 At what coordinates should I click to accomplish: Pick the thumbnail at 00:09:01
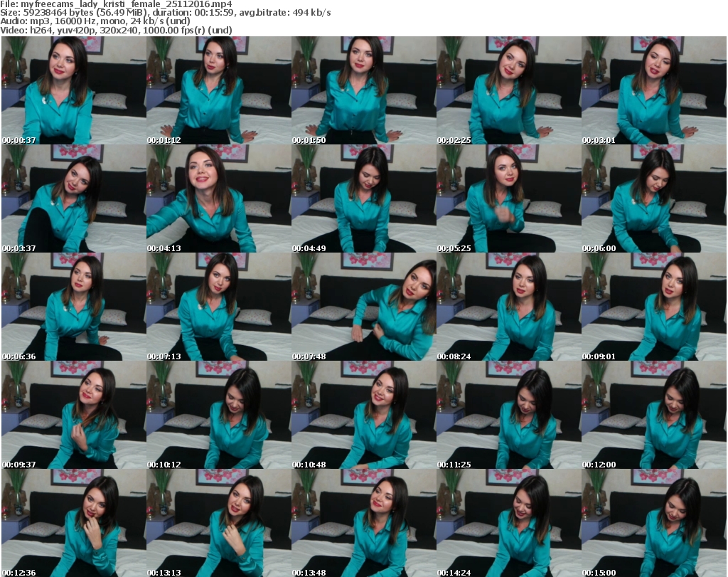click(x=653, y=307)
